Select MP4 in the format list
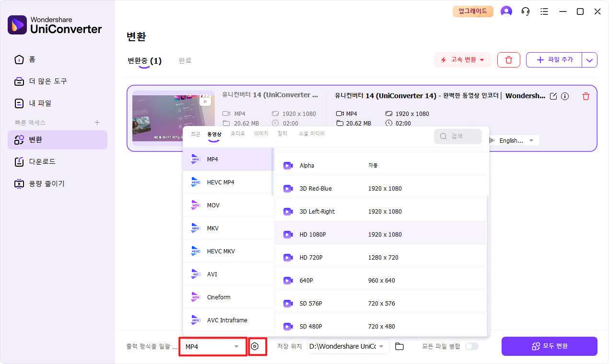The image size is (609, 364). click(x=228, y=159)
